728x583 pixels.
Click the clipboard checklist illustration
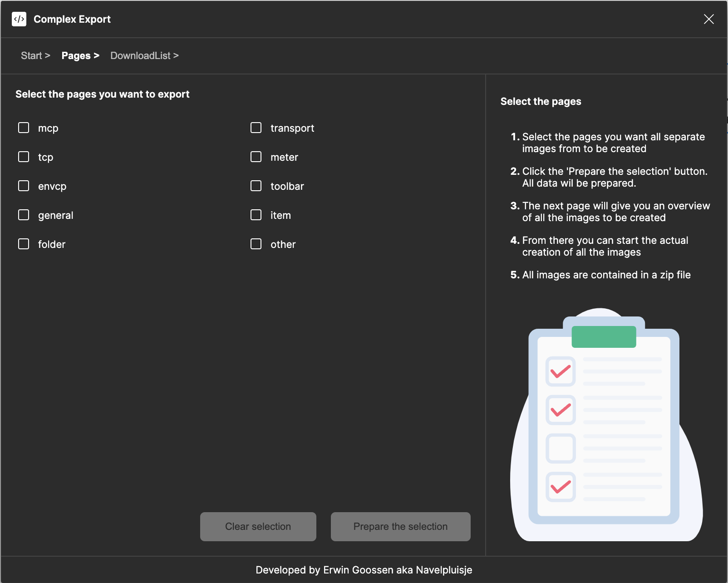tap(606, 425)
